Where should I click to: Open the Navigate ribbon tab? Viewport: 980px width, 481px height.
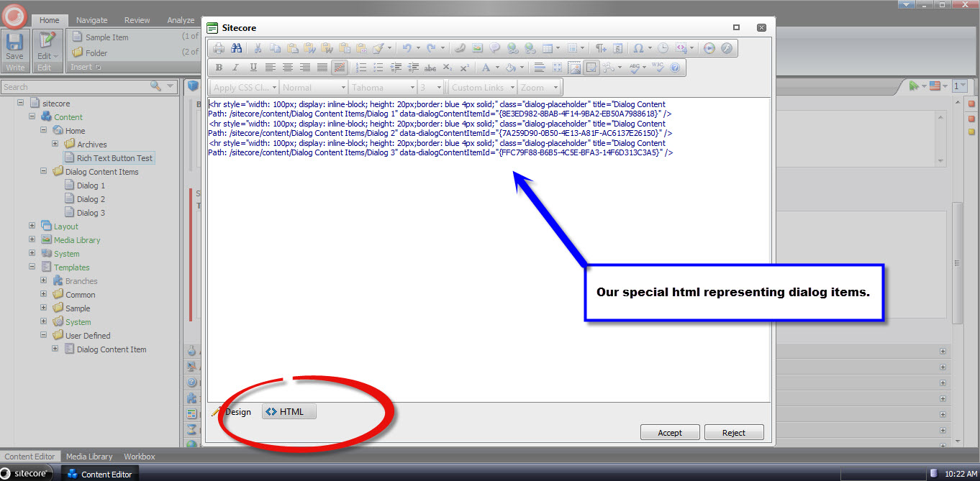click(92, 20)
